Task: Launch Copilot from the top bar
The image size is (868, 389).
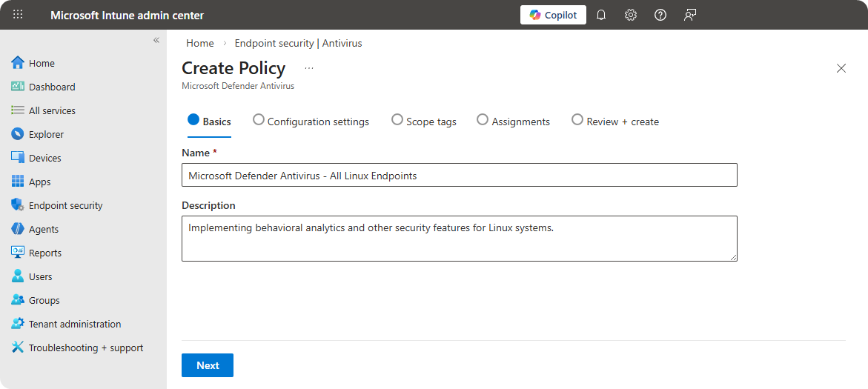Action: pos(553,15)
